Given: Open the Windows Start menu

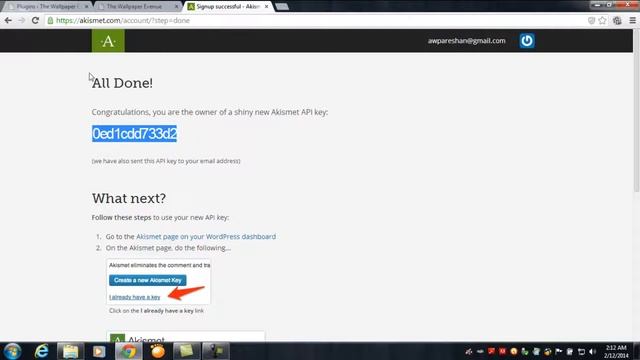Looking at the screenshot, I should tap(12, 351).
